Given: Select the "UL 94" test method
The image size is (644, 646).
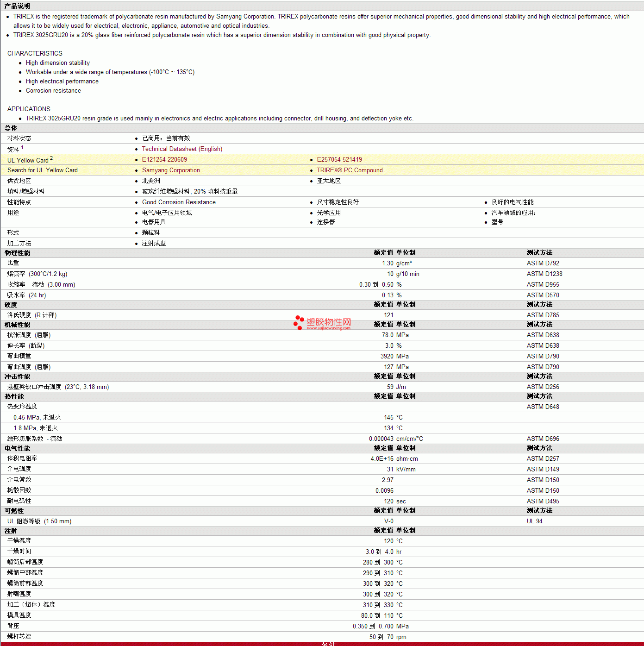Looking at the screenshot, I should click(535, 521).
